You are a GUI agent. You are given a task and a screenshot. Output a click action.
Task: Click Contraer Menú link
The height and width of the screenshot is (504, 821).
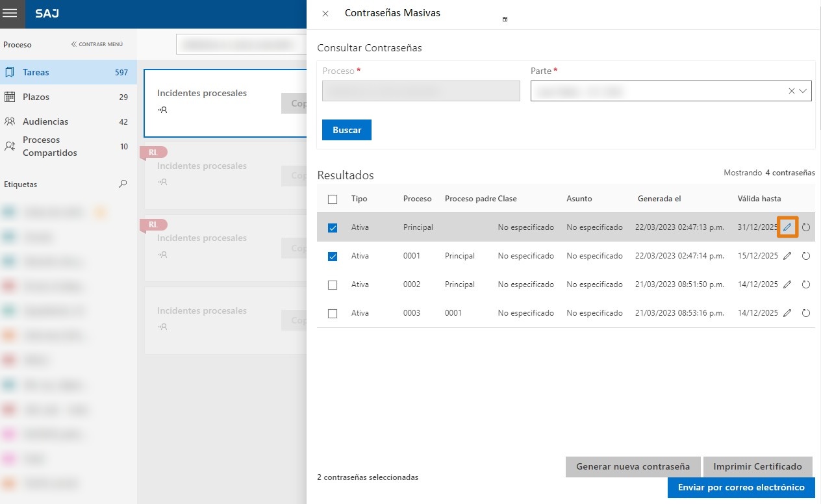click(97, 44)
